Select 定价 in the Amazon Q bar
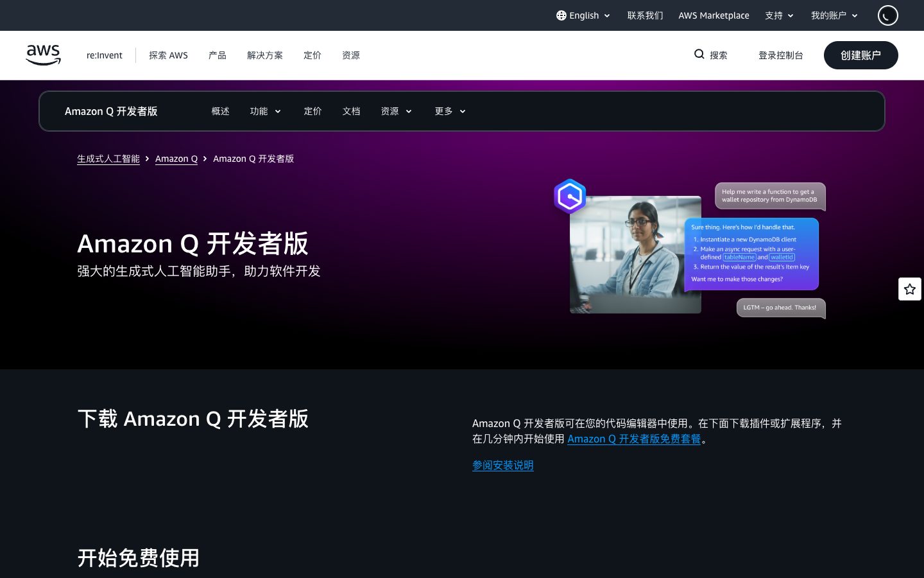924x578 pixels. 313,111
